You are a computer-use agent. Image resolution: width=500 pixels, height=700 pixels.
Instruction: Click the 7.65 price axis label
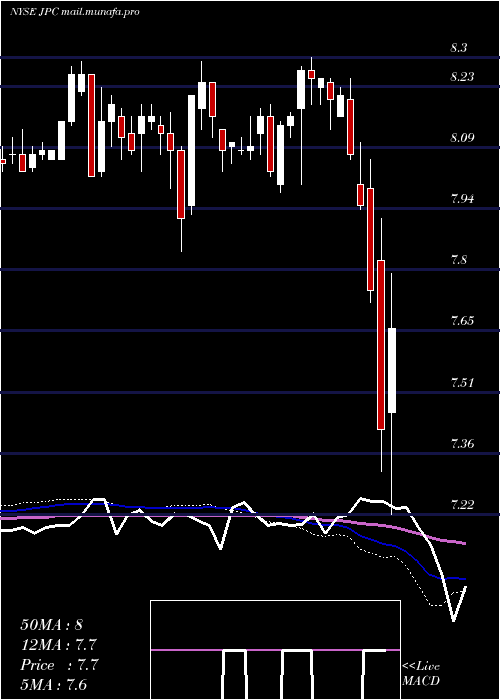462,321
